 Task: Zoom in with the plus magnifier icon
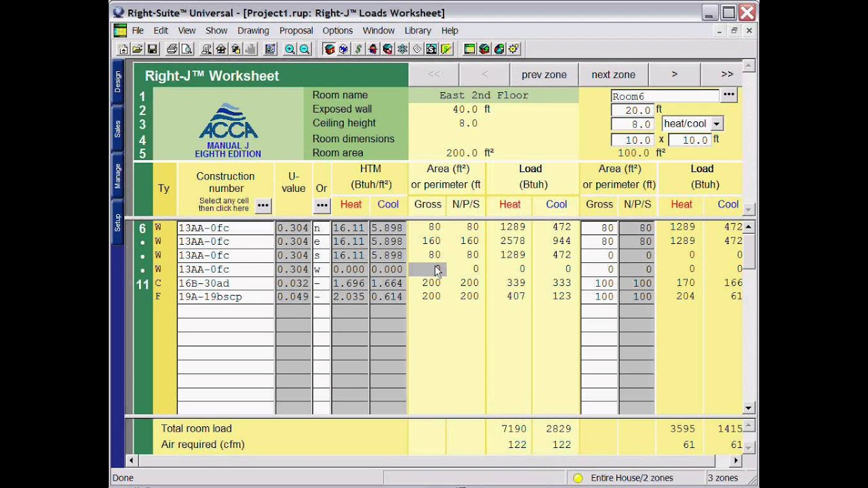(290, 49)
